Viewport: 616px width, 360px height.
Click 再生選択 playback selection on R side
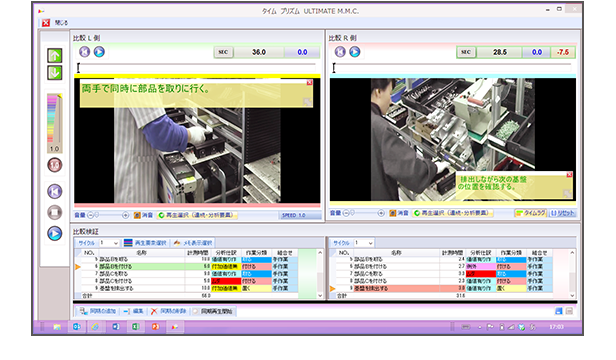(452, 213)
